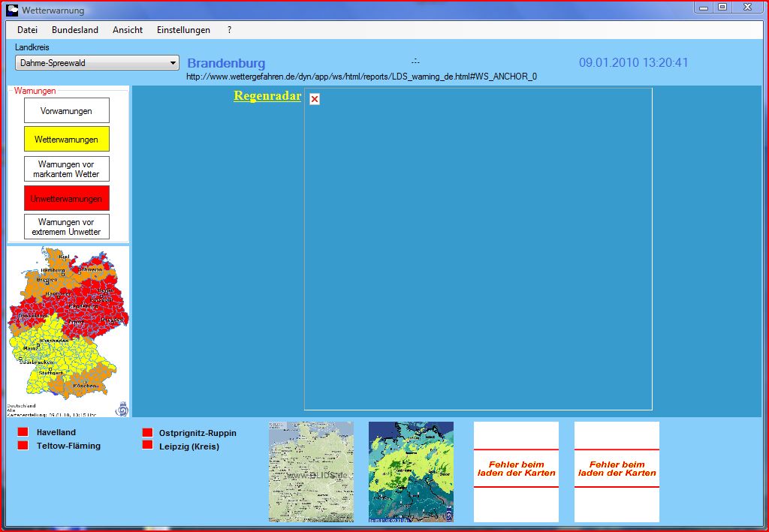769x532 pixels.
Task: Open the question mark help menu
Action: [229, 30]
